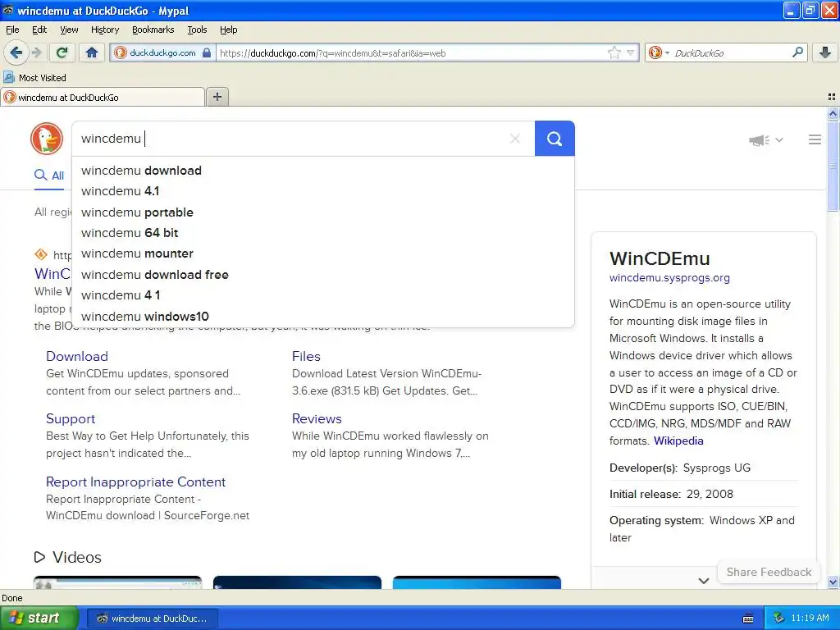The height and width of the screenshot is (630, 840).
Task: Click the Mypal taskbar button
Action: pyautogui.click(x=152, y=619)
